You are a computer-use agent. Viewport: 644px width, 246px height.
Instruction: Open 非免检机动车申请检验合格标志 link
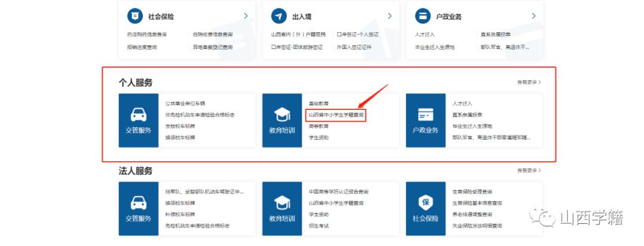(x=200, y=115)
